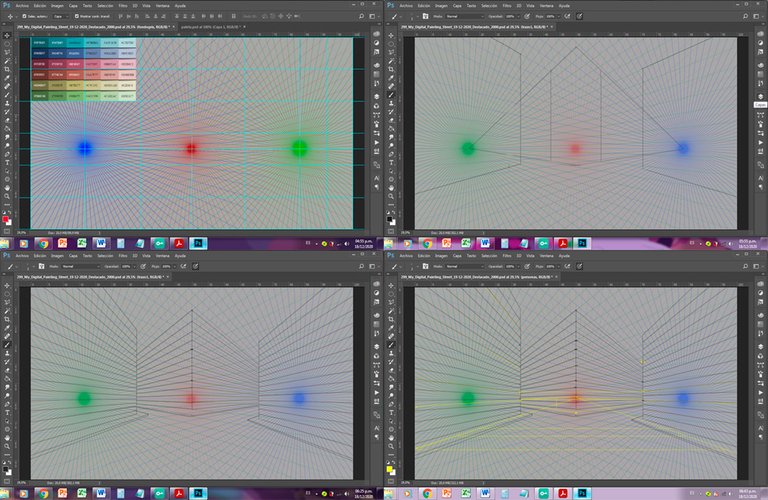
Task: Open the Flujo slider arrow in top-right window
Action: click(x=558, y=16)
